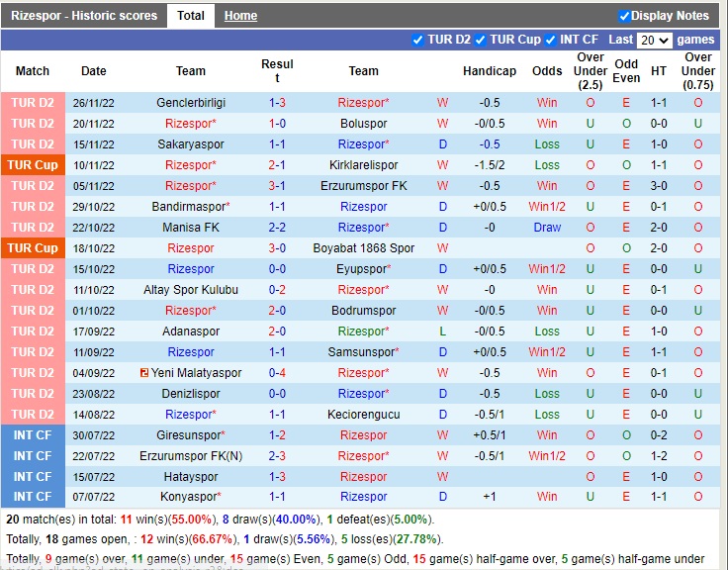The width and height of the screenshot is (728, 570).
Task: Open the Boyabat 1868 Spor team link
Action: click(x=363, y=248)
